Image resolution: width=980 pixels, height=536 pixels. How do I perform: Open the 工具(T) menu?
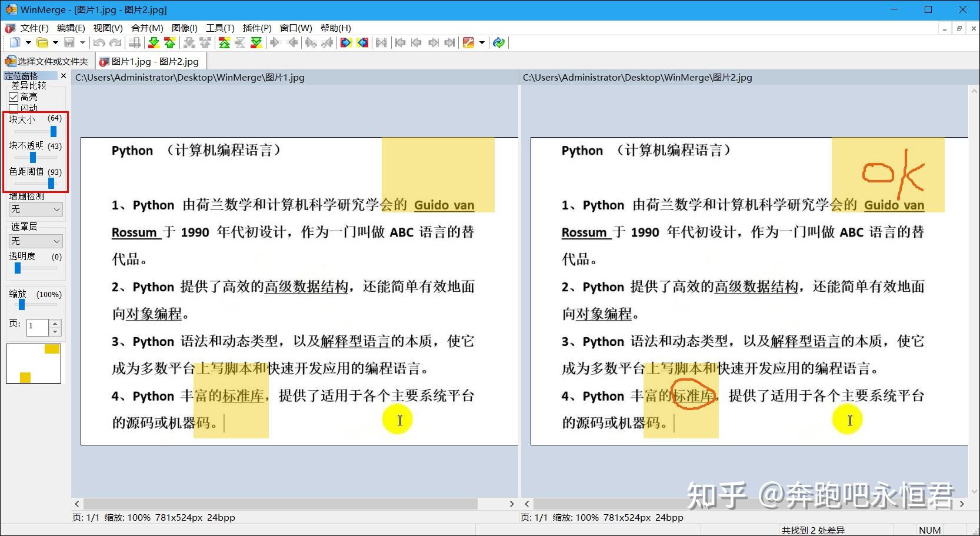(220, 28)
